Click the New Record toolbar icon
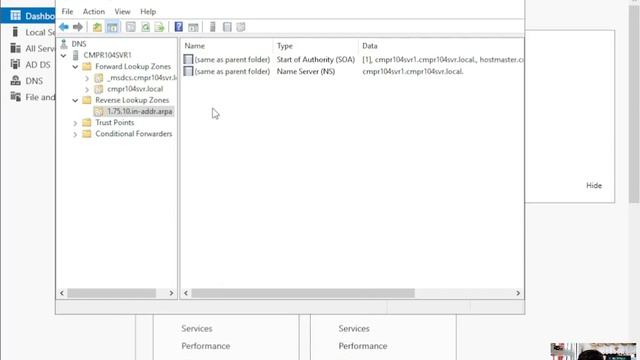Image resolution: width=640 pixels, height=360 pixels. point(227,27)
